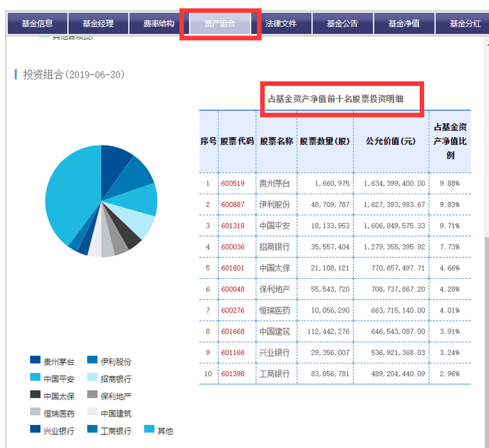Click the 占基金资产净值比例 column header
The width and height of the screenshot is (489, 448).
[x=450, y=141]
